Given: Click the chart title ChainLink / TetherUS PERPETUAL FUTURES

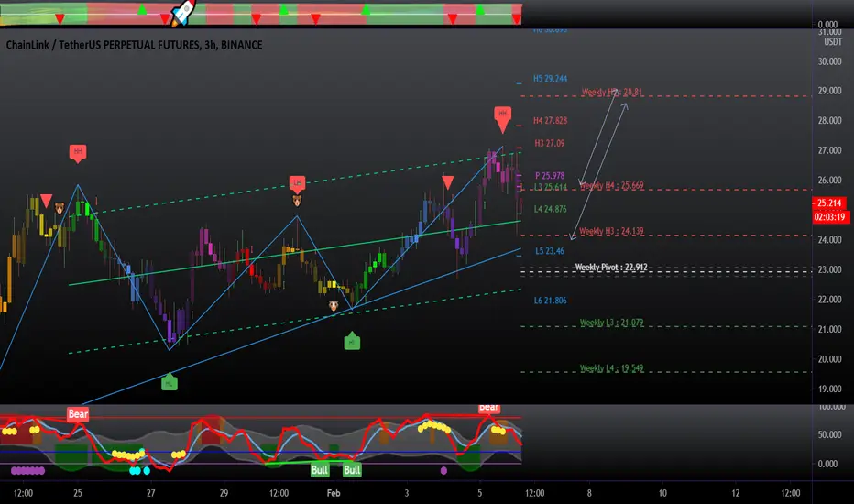Looking at the screenshot, I should click(103, 45).
